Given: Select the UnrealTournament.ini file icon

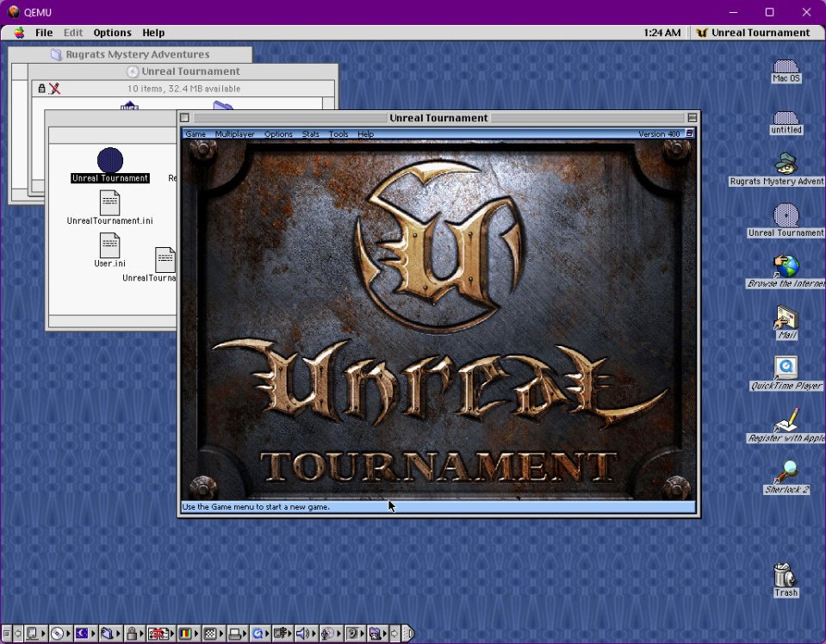Looking at the screenshot, I should coord(109,203).
